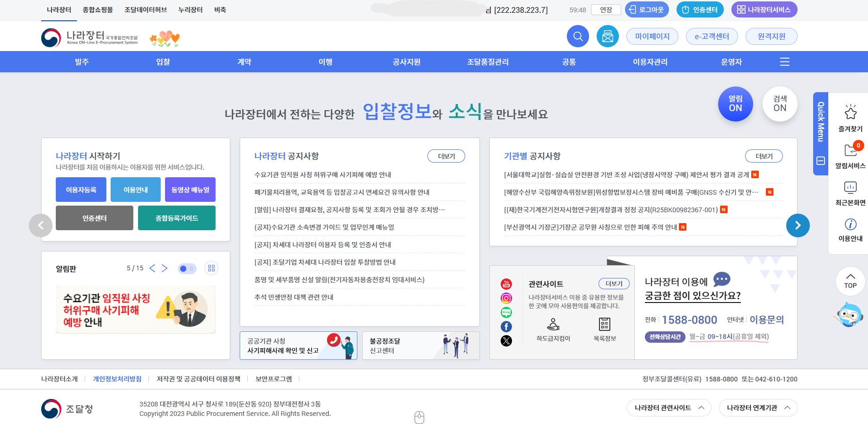Open 마이페이지 button
This screenshot has width=868, height=424.
click(x=652, y=36)
